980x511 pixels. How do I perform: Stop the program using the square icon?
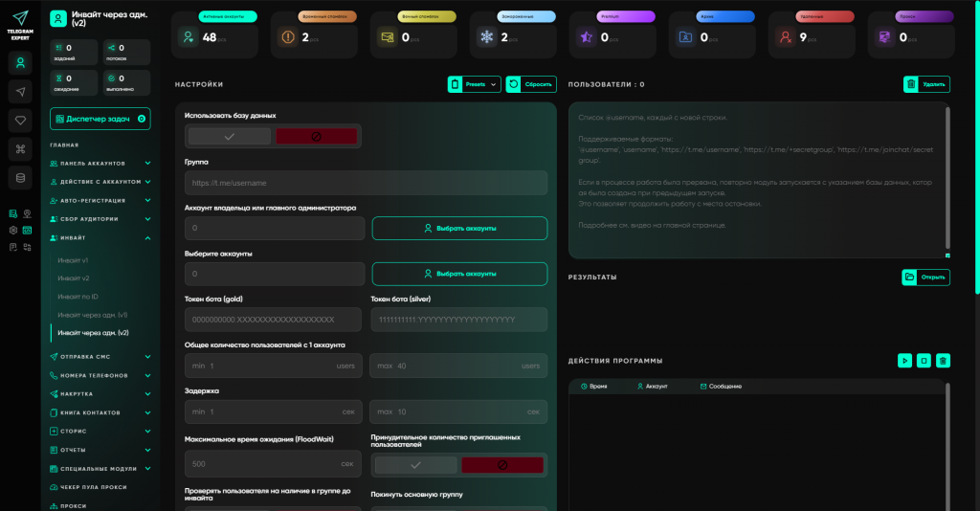[x=924, y=361]
